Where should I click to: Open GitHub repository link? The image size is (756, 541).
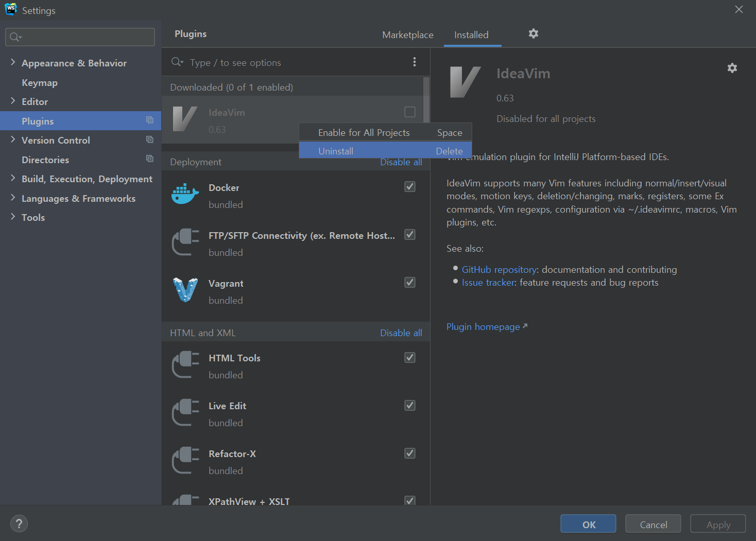[x=499, y=269]
